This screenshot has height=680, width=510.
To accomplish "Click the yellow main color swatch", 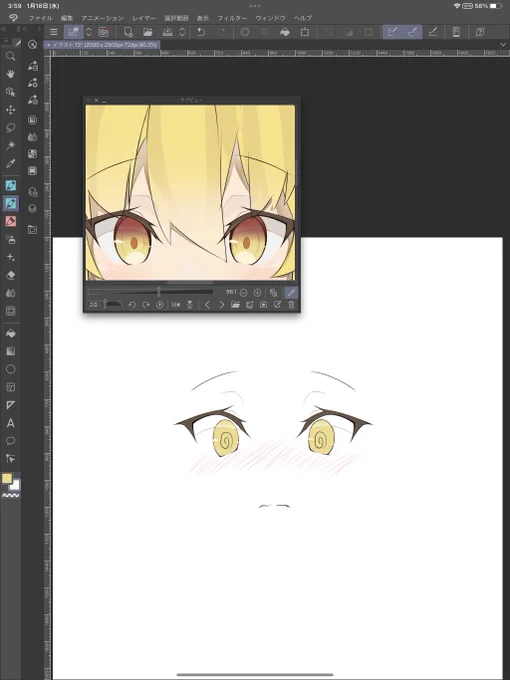I will [x=7, y=478].
